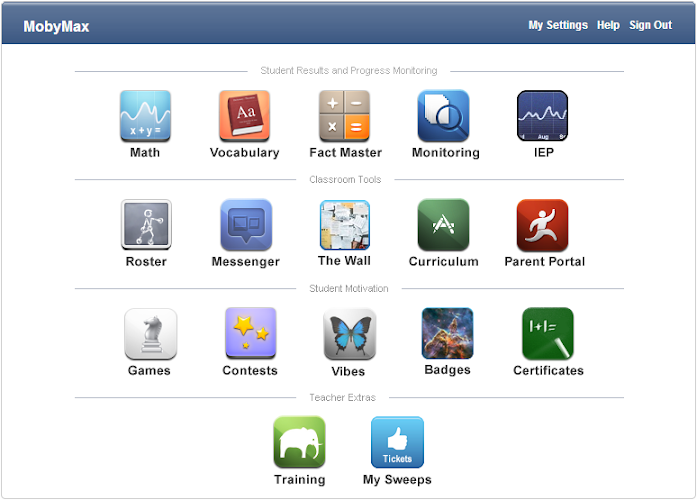Screen dimensions: 697x500
Task: Open the Curriculum green icon
Action: coord(443,225)
